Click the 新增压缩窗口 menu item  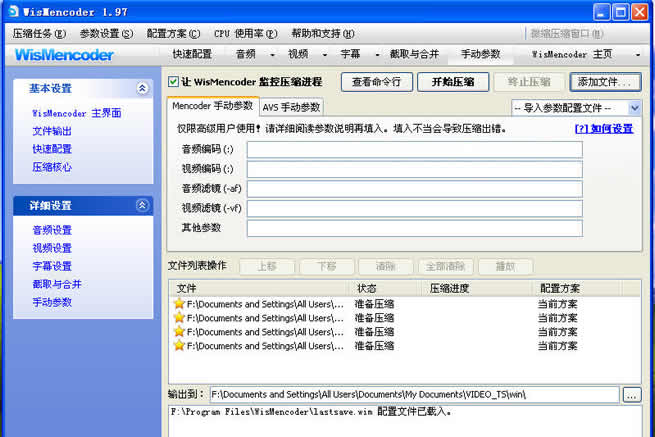click(x=566, y=33)
